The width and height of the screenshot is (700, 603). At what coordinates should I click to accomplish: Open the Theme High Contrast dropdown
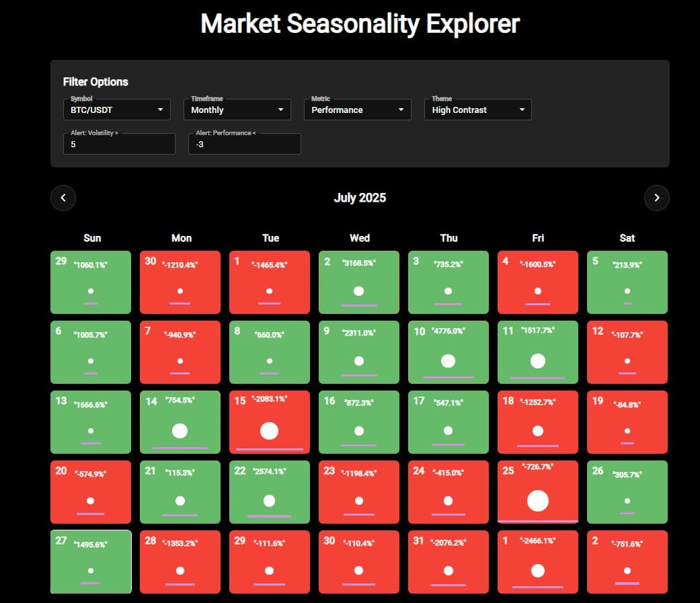[x=477, y=110]
